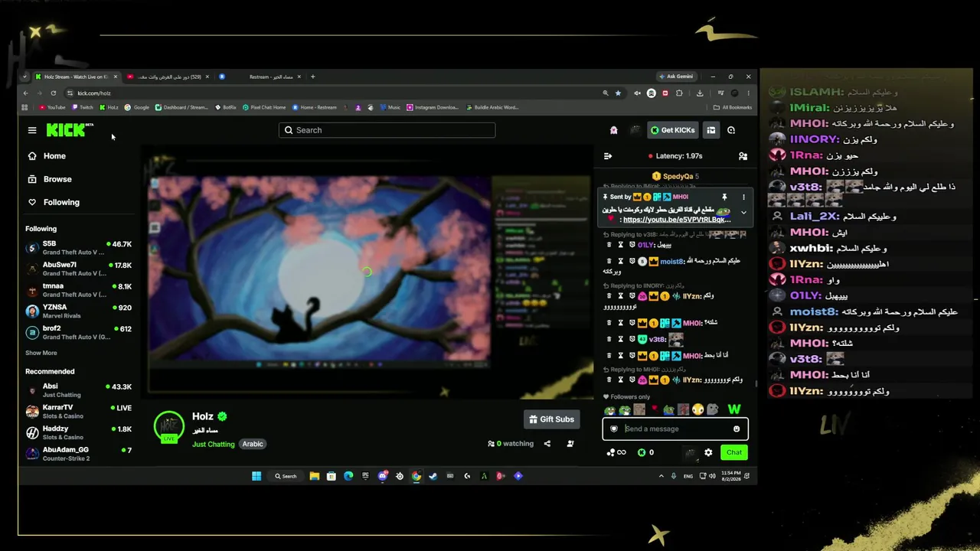The width and height of the screenshot is (980, 551).
Task: Unpin the pinned chat message
Action: pos(724,197)
